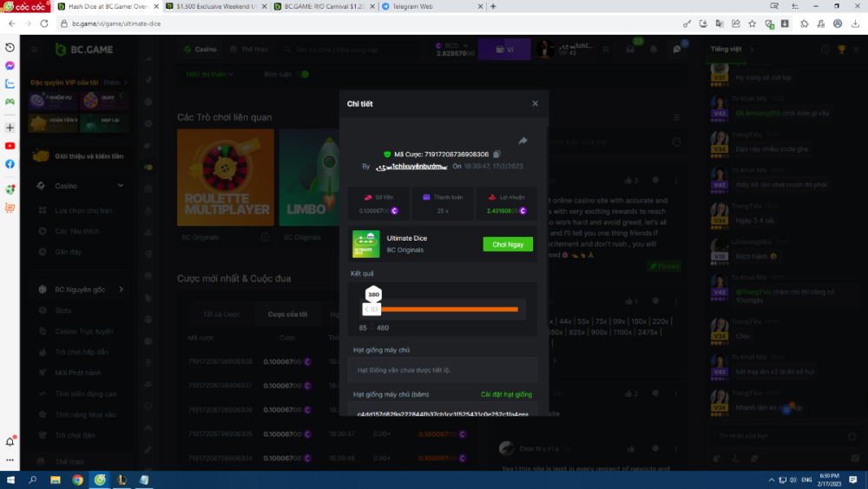This screenshot has width=868, height=489.
Task: Close the Chi tiết dialog
Action: 535,103
